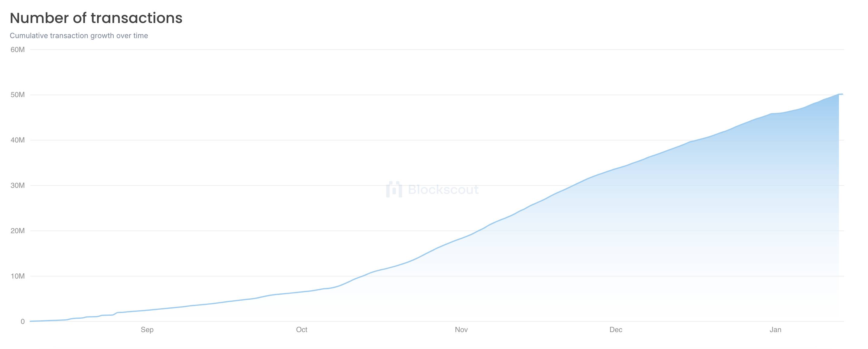Click the Blockscout logo icon watermark
The height and width of the screenshot is (349, 868).
394,189
